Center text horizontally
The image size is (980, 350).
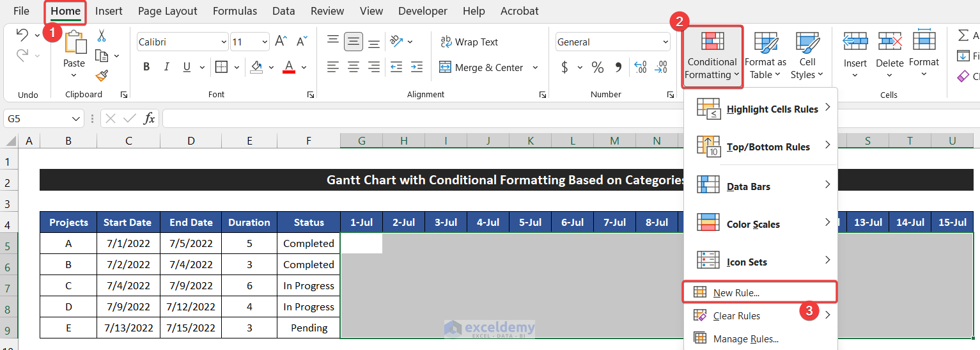354,67
